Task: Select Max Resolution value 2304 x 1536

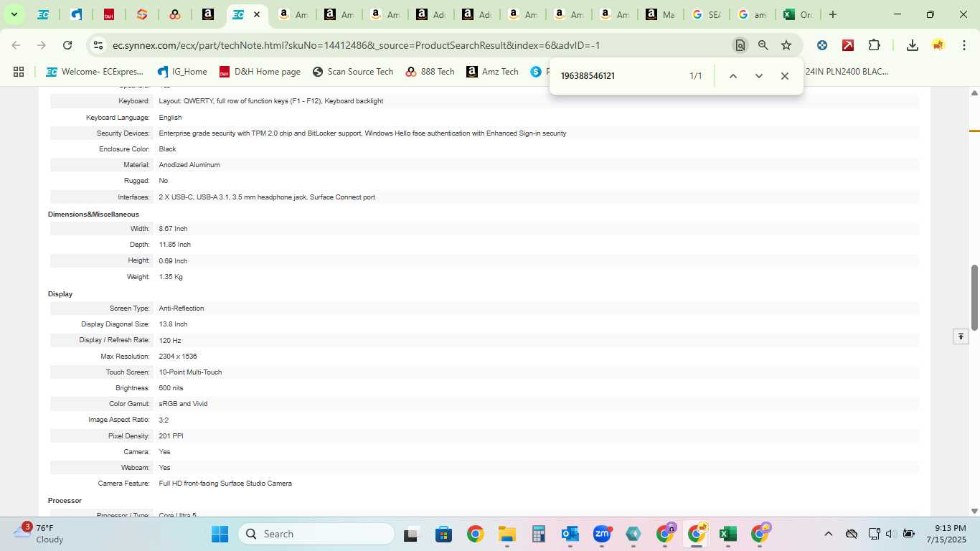Action: 178,357
